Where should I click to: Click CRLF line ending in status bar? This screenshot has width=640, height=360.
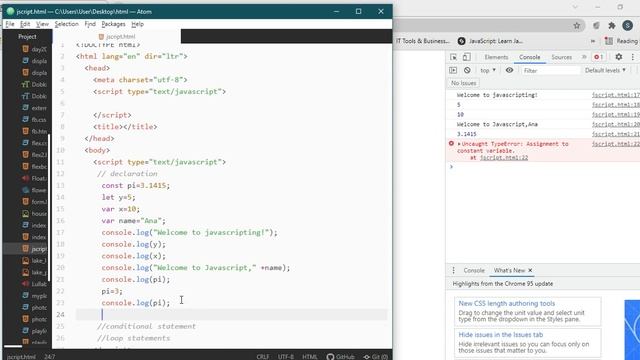(x=262, y=357)
